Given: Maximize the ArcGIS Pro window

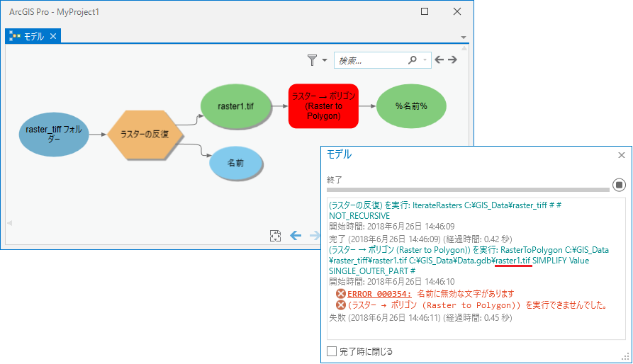Looking at the screenshot, I should (x=425, y=11).
